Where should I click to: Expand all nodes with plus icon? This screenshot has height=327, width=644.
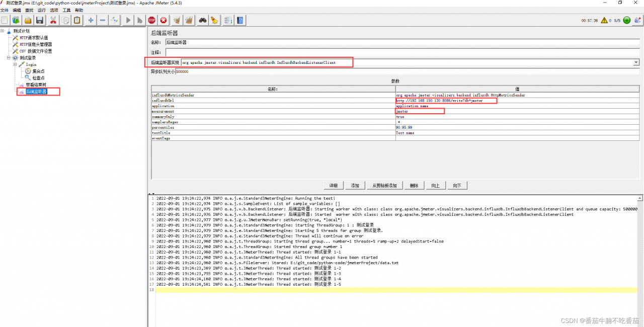[x=91, y=20]
